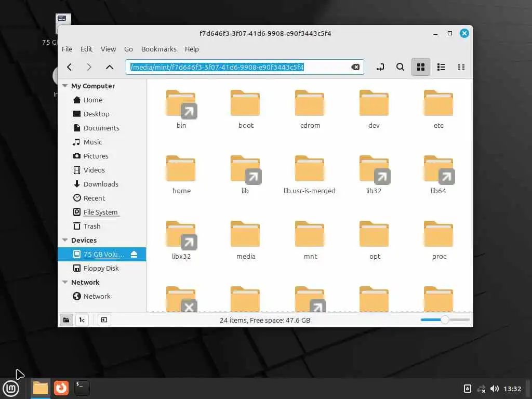The width and height of the screenshot is (532, 399).
Task: Open the removable drives tray icon
Action: [467, 389]
